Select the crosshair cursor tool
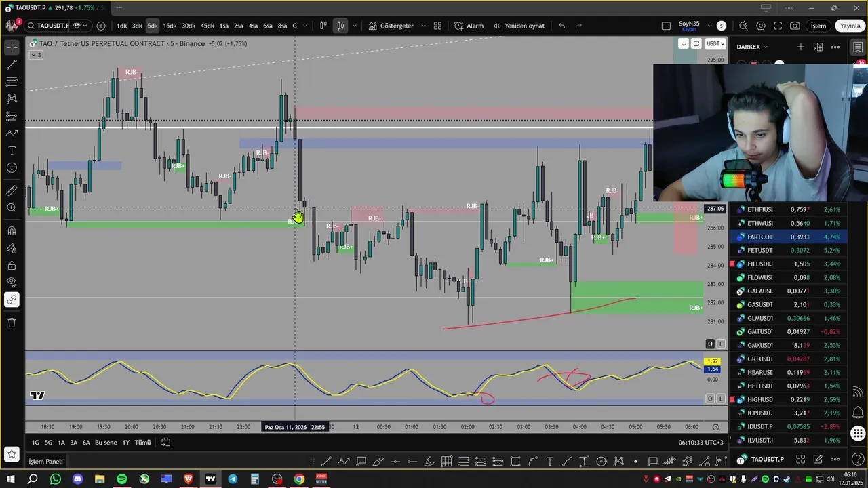 [x=12, y=47]
